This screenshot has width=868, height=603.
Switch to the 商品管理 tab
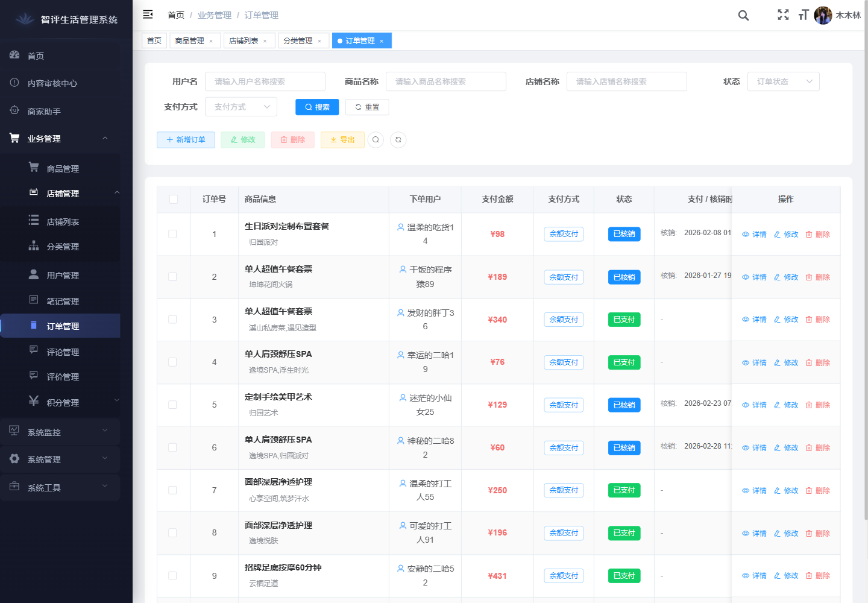190,40
